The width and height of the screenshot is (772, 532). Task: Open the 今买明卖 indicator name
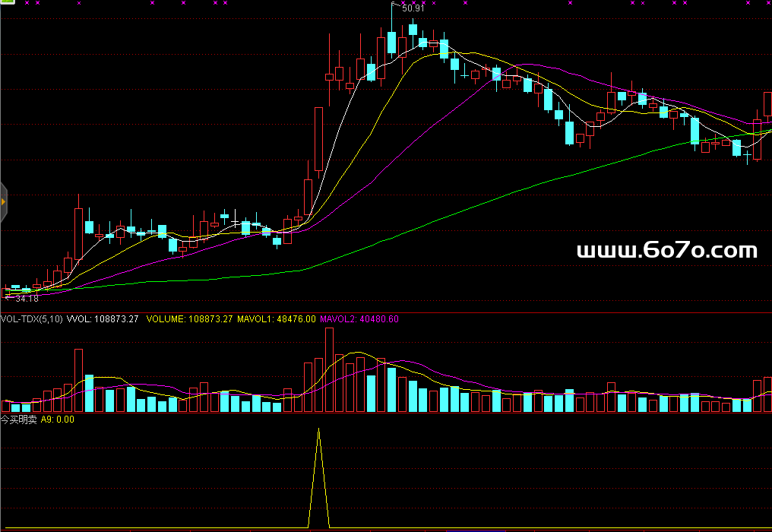click(18, 419)
